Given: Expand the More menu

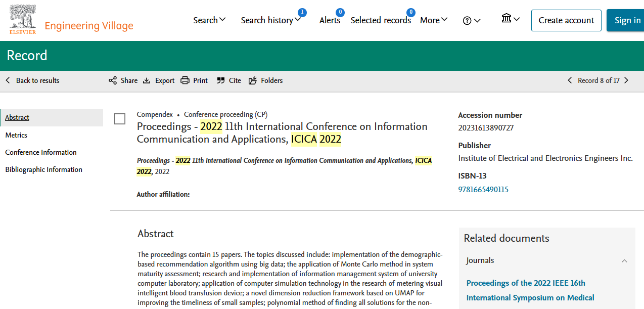Looking at the screenshot, I should 434,20.
